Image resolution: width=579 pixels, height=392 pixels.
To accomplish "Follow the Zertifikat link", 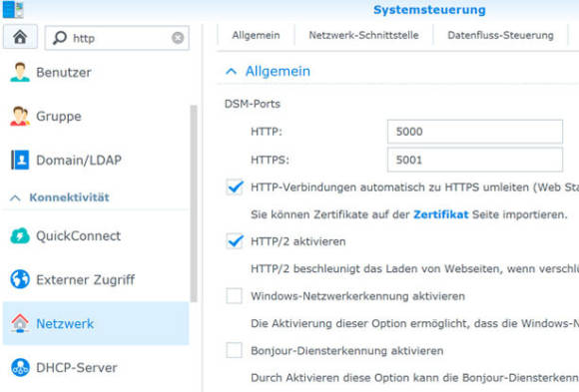I will click(x=440, y=214).
